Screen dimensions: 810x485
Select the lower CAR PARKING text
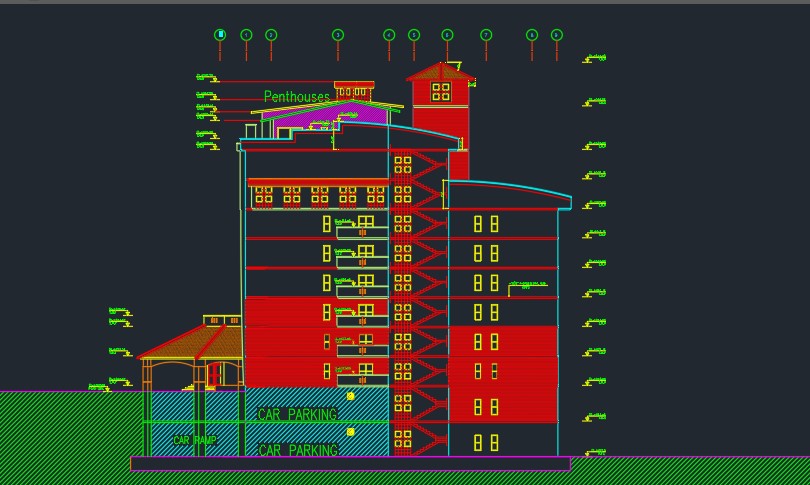(297, 451)
